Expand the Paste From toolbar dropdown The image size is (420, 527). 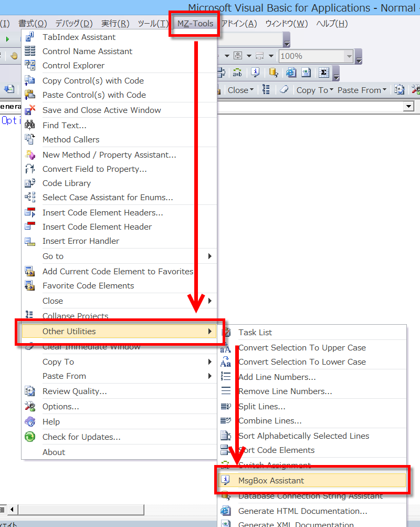(x=384, y=90)
